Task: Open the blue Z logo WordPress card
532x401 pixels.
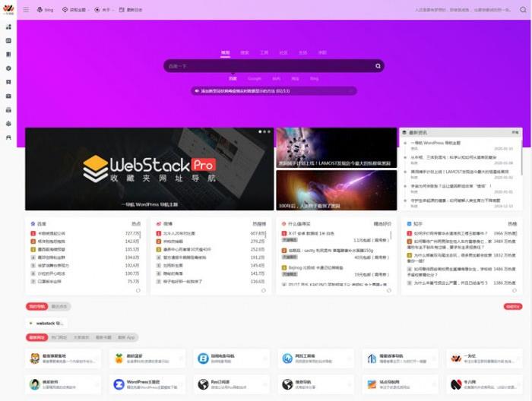Action: 147,384
